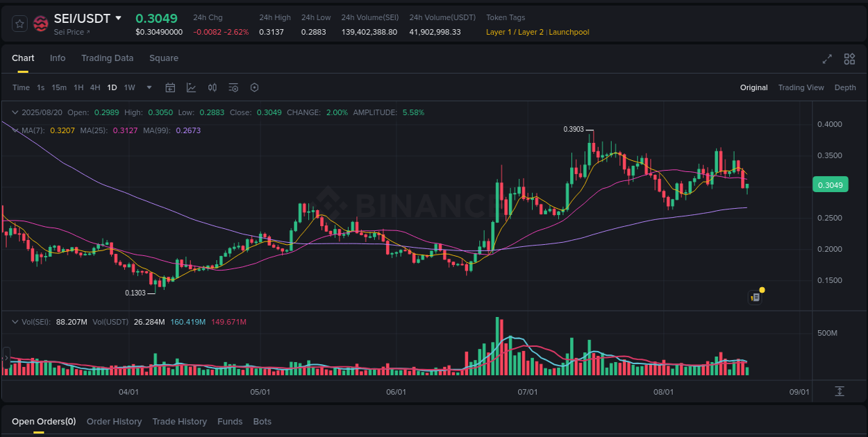
Task: Open the candle comparison display icon
Action: click(212, 87)
